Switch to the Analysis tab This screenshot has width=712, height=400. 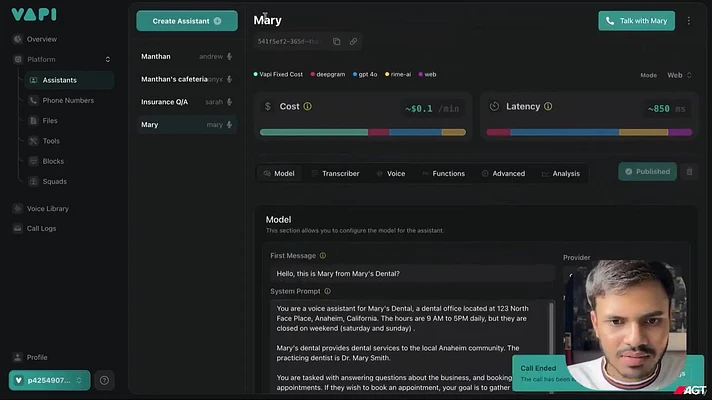[x=561, y=173]
